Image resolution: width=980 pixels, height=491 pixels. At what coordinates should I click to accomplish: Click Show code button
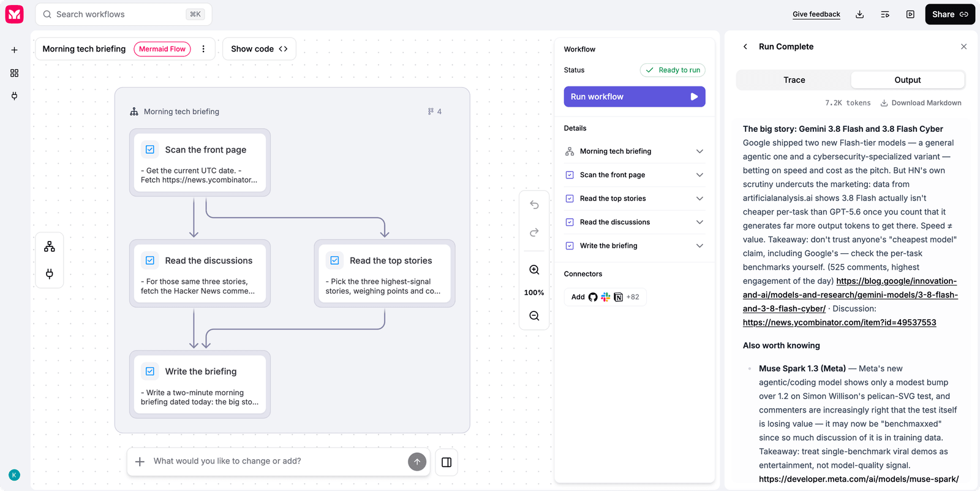[x=259, y=49]
